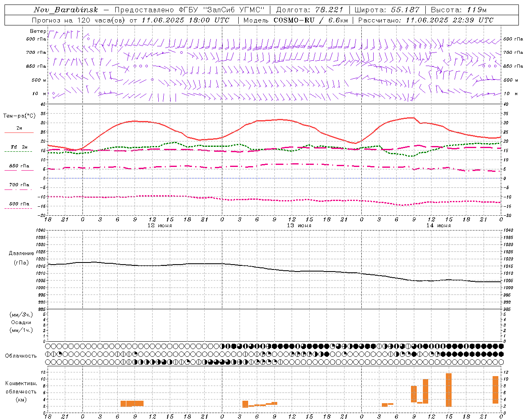Click the wide orange convective bar on 12 June morning
This screenshot has width=525, height=420.
click(132, 404)
